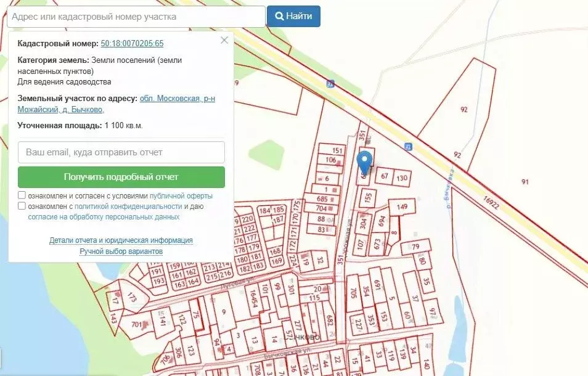Click the email input for the report
The width and height of the screenshot is (588, 376).
pos(121,152)
